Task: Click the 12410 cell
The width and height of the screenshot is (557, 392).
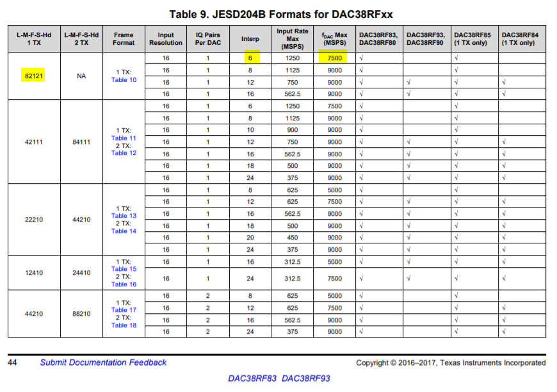Action: 34,273
